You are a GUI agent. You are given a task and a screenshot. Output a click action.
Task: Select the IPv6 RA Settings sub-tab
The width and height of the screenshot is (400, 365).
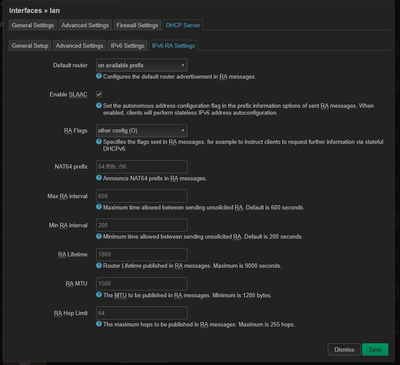pos(173,46)
